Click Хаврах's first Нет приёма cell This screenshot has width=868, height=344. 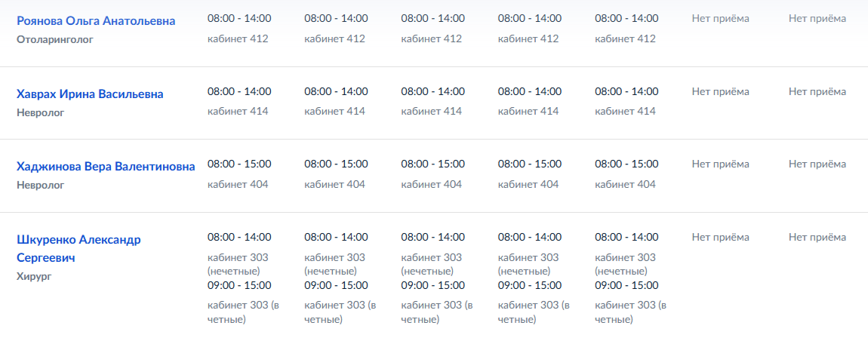721,91
